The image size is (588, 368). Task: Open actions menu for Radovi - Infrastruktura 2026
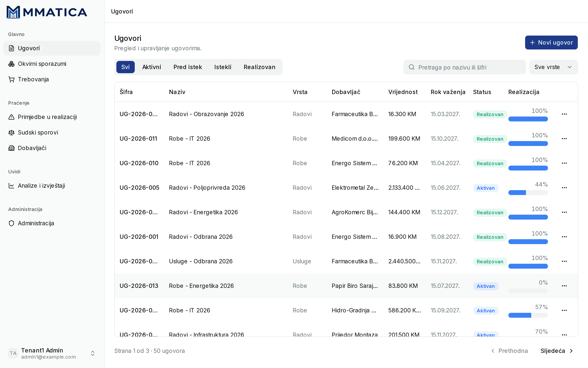point(564,334)
